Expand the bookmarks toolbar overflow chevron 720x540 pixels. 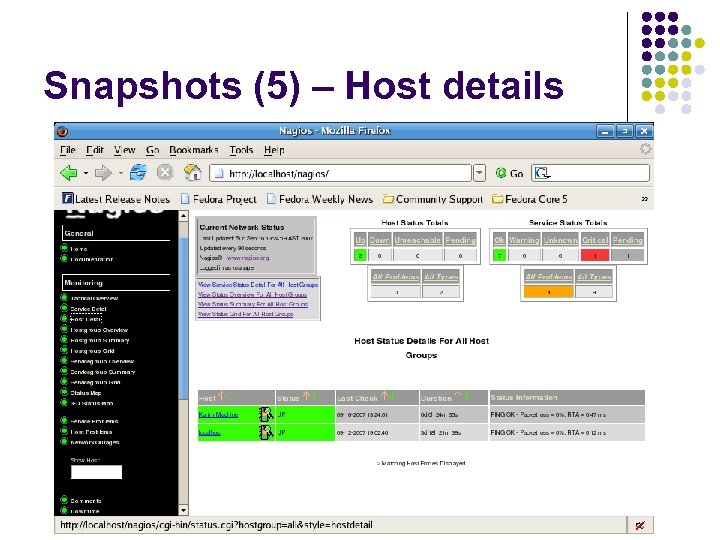point(645,199)
